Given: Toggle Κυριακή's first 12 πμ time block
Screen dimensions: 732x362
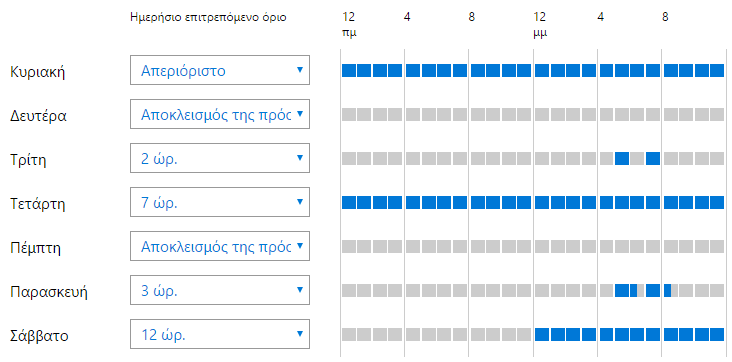Looking at the screenshot, I should [x=349, y=71].
